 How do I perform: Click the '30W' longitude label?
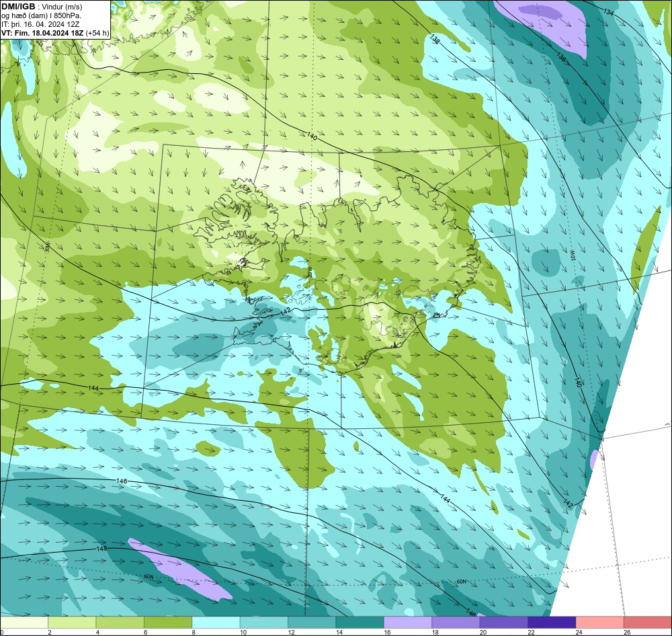(x=47, y=246)
